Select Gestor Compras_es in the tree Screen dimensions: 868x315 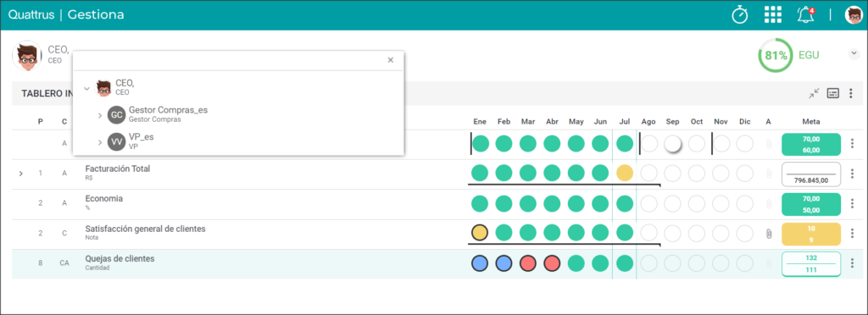click(x=168, y=113)
